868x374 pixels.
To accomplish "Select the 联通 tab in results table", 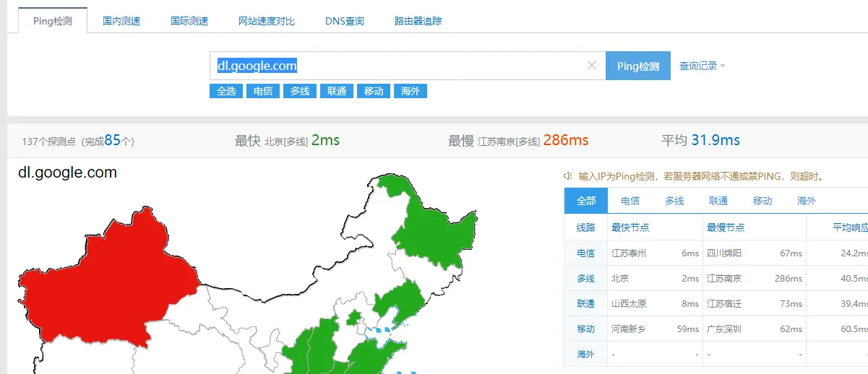I will pos(718,201).
